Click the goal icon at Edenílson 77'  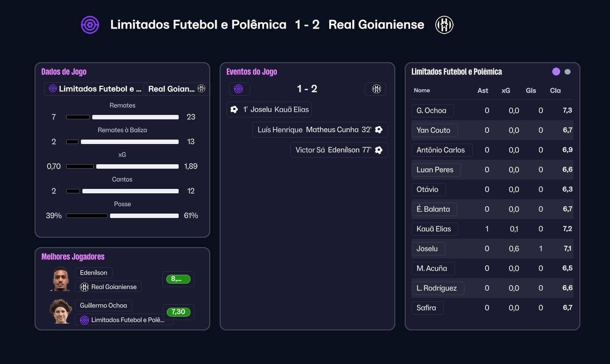[379, 150]
